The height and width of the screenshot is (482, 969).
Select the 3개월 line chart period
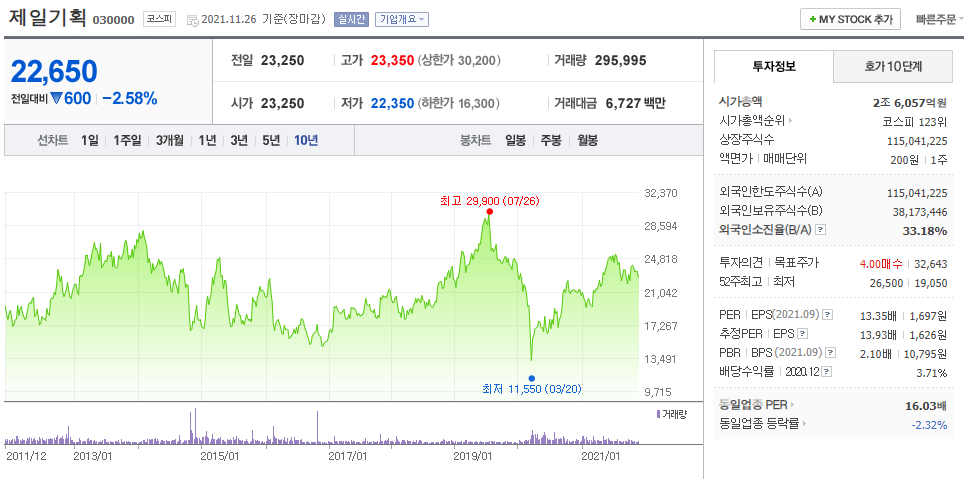tap(170, 140)
